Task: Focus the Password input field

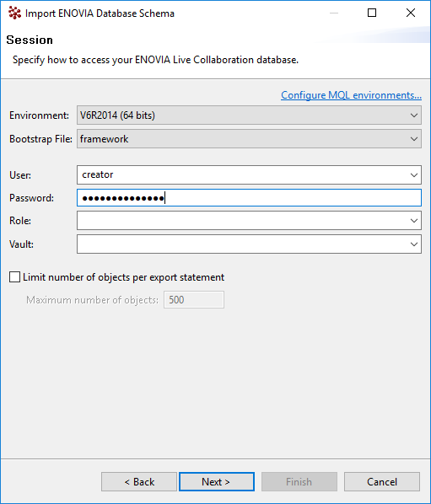Action: pos(249,198)
